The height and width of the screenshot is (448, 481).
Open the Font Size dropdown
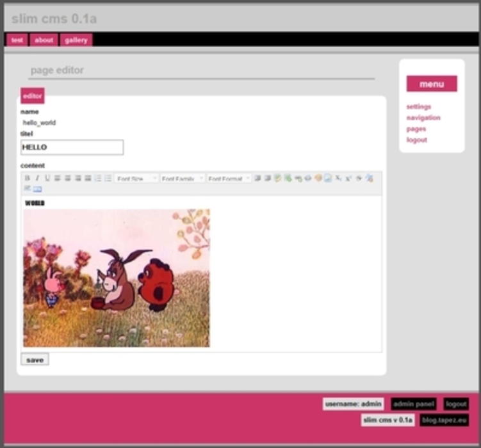pyautogui.click(x=137, y=179)
